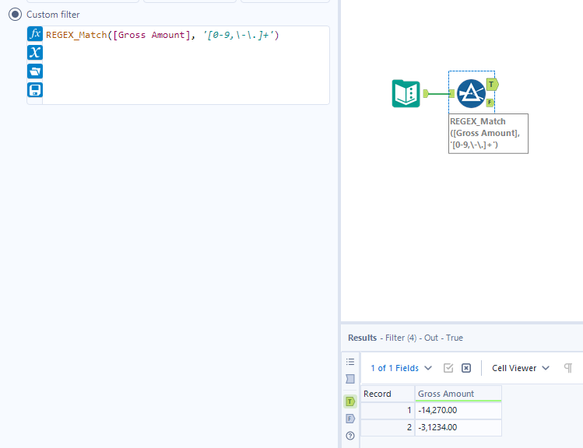Open the fx functions list
The height and width of the screenshot is (448, 583).
click(35, 34)
